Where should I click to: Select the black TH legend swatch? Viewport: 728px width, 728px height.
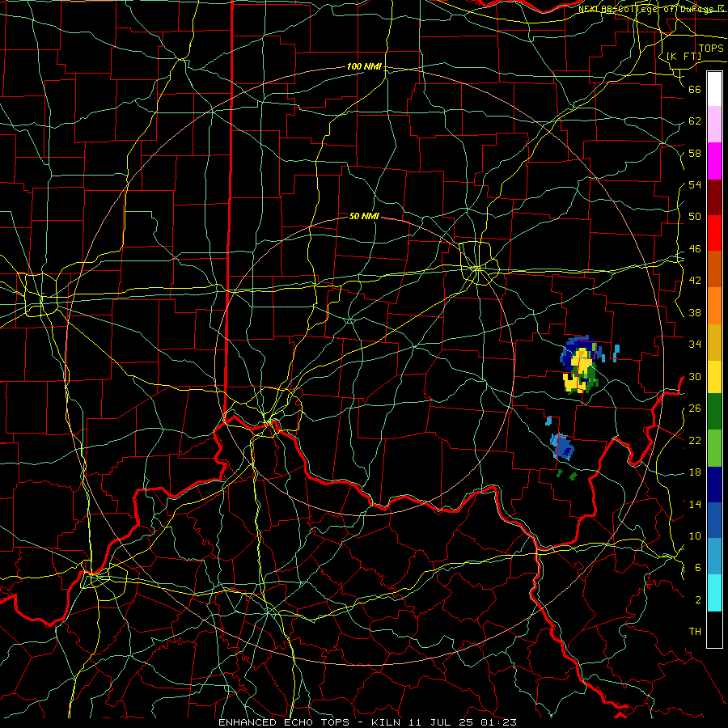714,629
